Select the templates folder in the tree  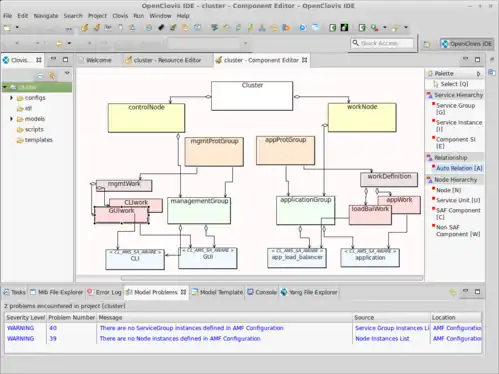click(x=35, y=140)
